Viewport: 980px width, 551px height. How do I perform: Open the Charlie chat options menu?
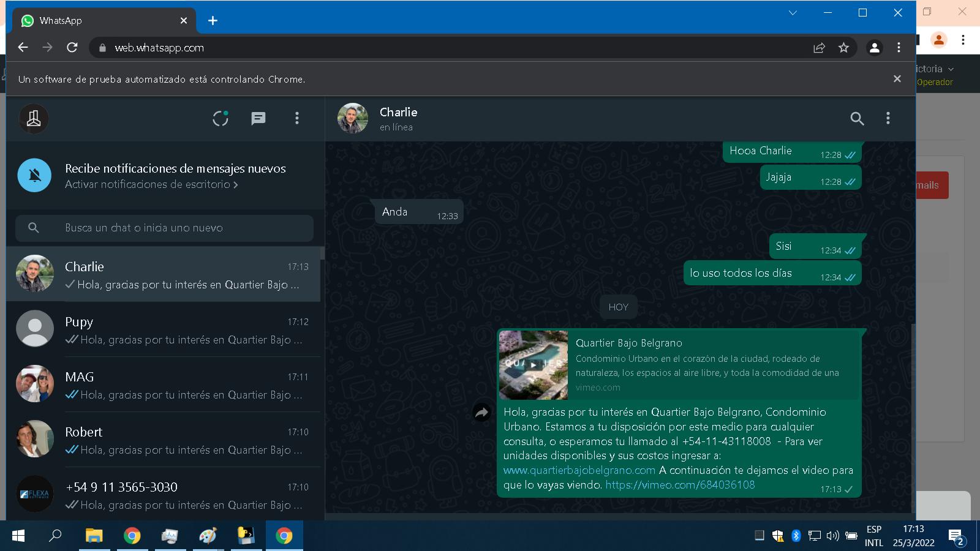tap(888, 118)
